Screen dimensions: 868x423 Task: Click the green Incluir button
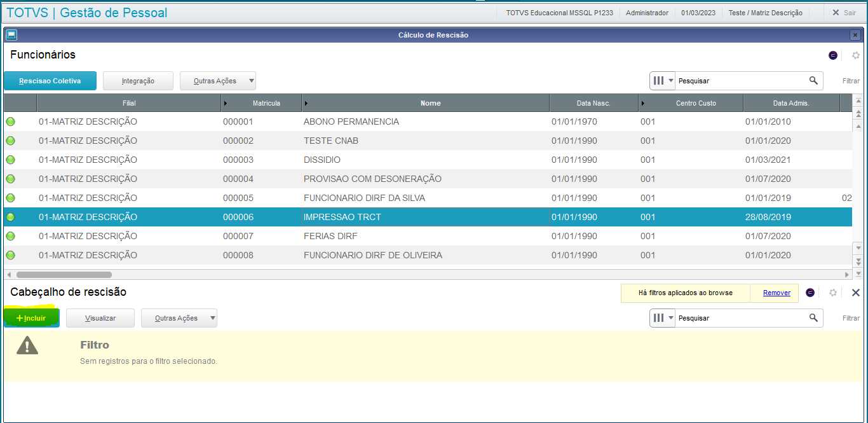click(31, 318)
